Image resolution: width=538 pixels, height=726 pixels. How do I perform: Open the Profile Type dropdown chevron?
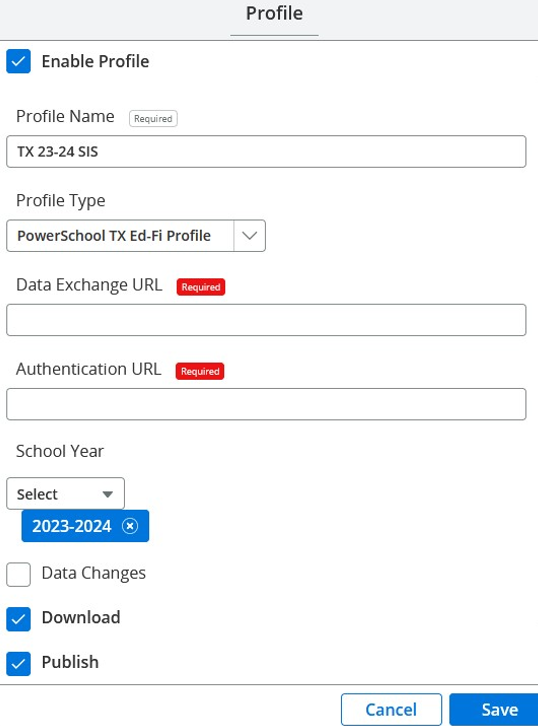[x=250, y=236]
